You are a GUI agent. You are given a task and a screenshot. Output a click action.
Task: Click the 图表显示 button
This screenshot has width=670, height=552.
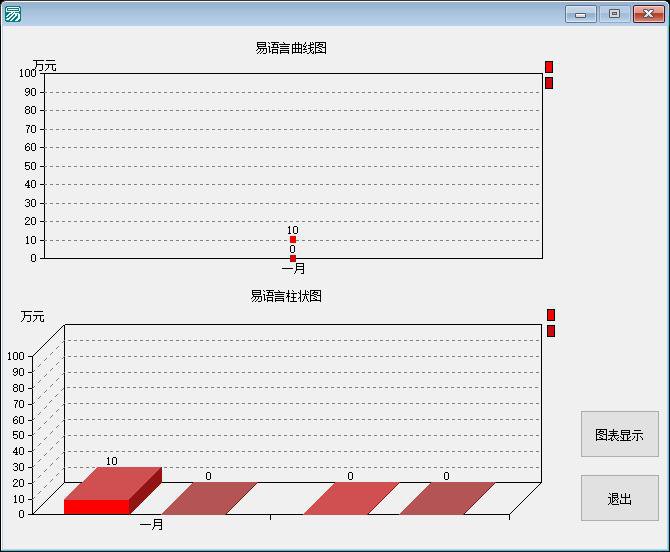pyautogui.click(x=619, y=435)
